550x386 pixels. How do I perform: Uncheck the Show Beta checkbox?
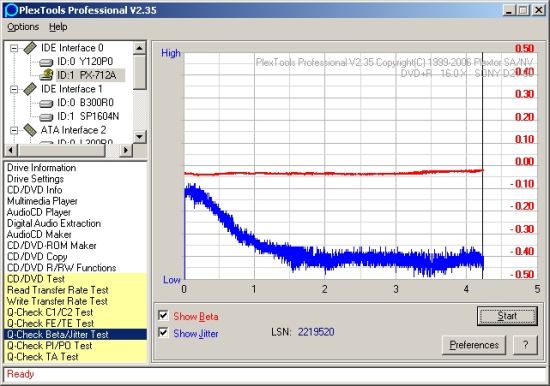click(x=163, y=315)
